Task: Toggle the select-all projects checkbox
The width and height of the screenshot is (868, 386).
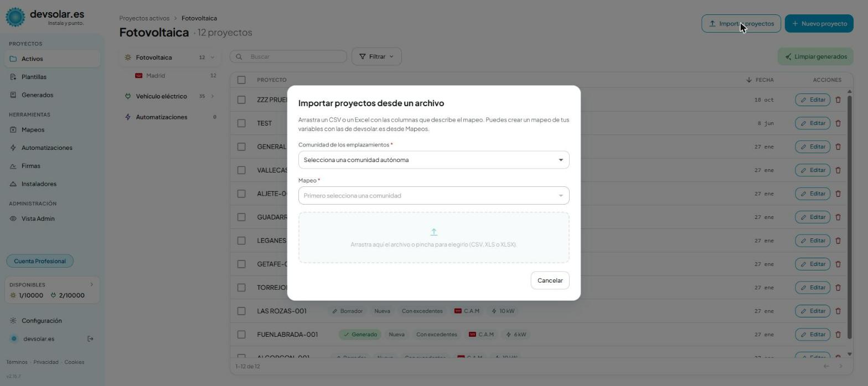Action: pyautogui.click(x=241, y=80)
